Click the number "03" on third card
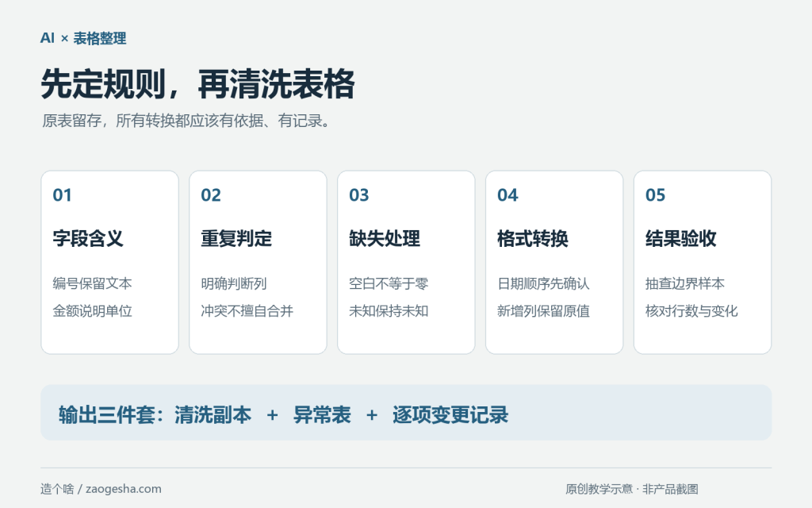The width and height of the screenshot is (812, 508). tap(359, 195)
